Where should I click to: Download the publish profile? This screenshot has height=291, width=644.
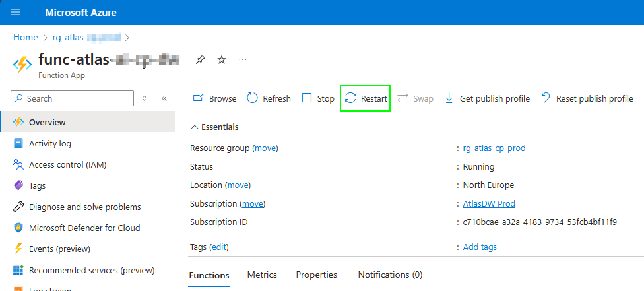click(x=487, y=98)
